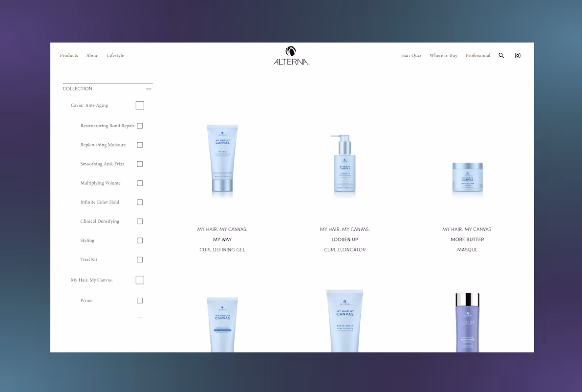Click the CURL DEFINING GEL text
This screenshot has height=392, width=582.
(222, 250)
